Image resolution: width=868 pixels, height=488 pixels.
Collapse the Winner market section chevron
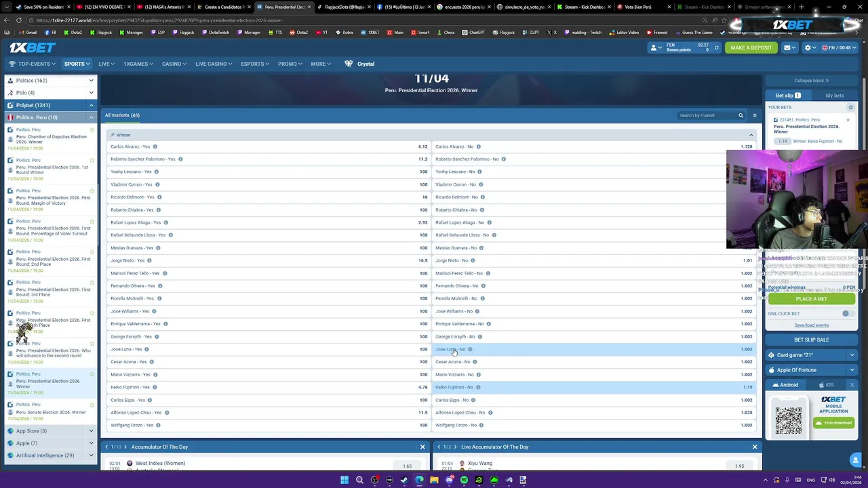[751, 135]
